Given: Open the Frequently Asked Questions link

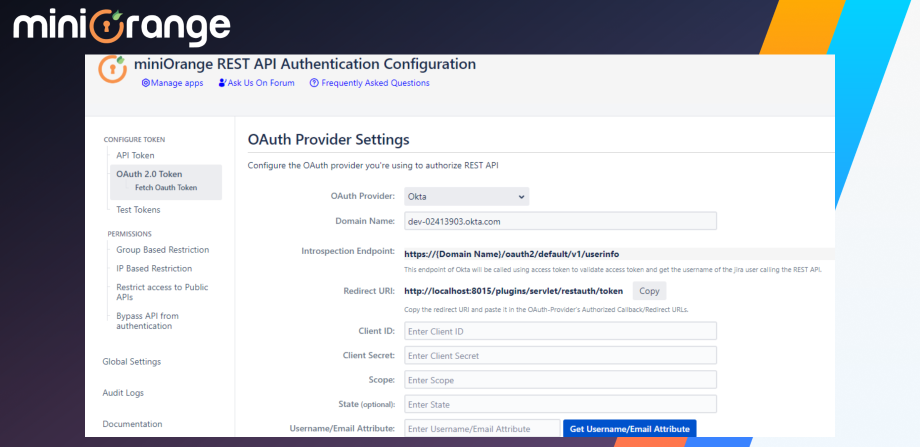Looking at the screenshot, I should click(375, 83).
